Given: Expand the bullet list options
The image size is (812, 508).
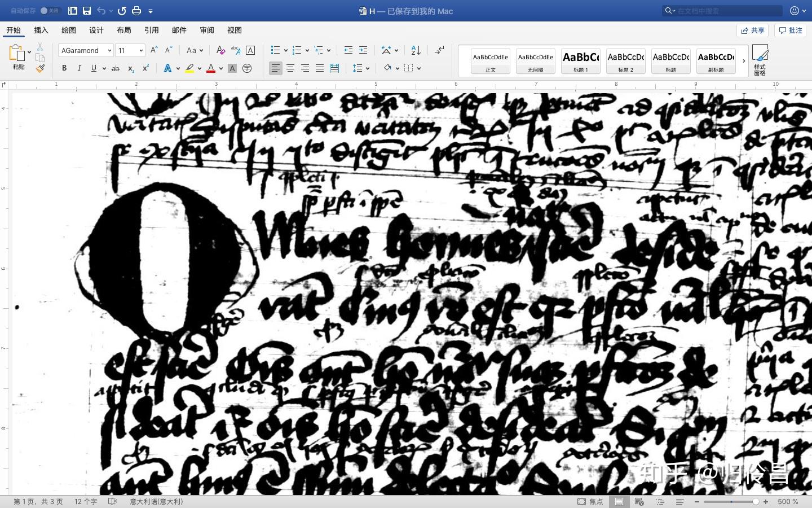Looking at the screenshot, I should (286, 50).
